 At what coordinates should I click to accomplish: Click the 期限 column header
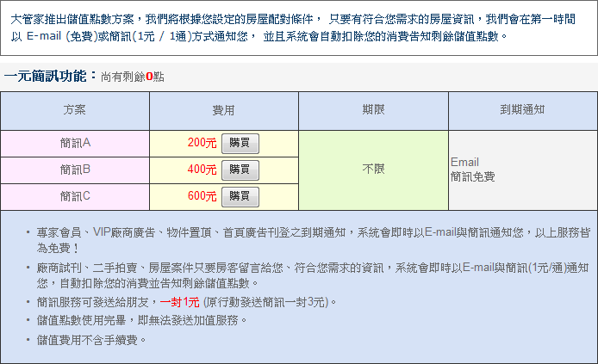coord(373,110)
